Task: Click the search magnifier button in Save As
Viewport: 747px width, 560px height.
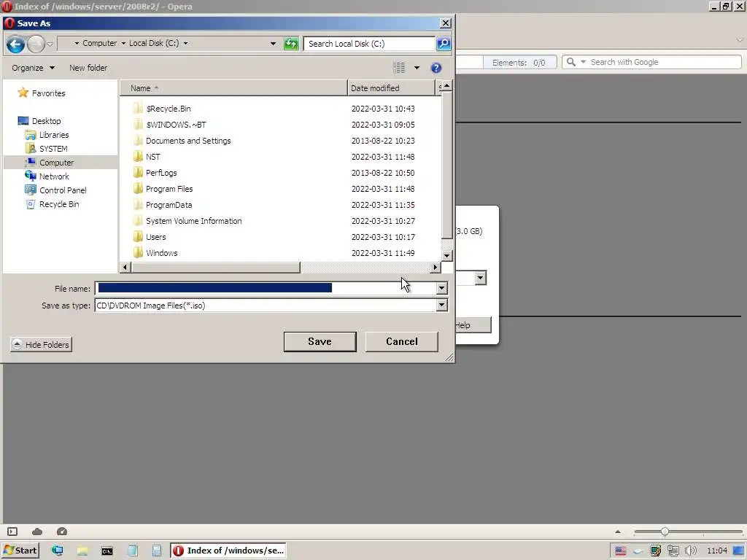Action: click(x=444, y=44)
